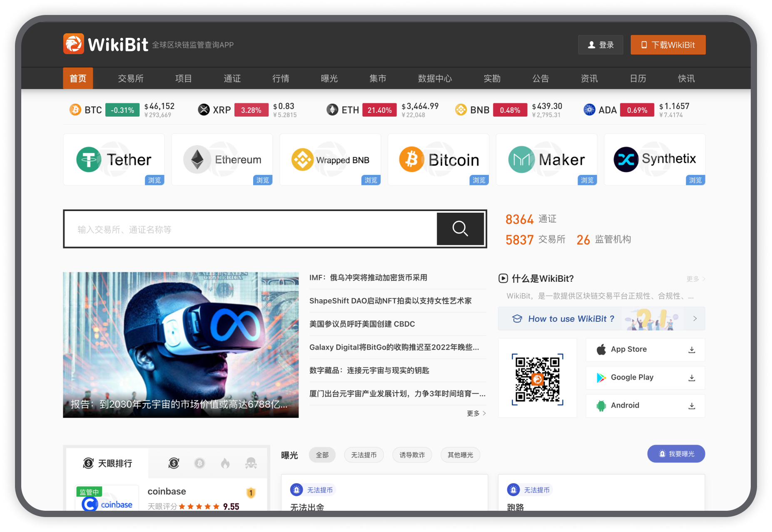Image resolution: width=772 pixels, height=532 pixels.
Task: Click 更多 under the news list
Action: point(476,413)
